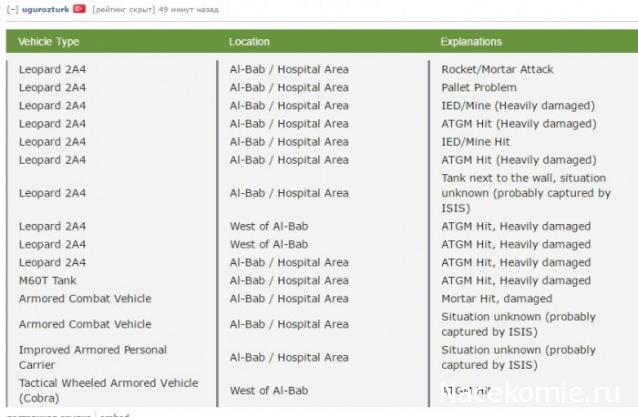This screenshot has height=417, width=638.
Task: Click the location cell in the Cobra row
Action: click(269, 390)
